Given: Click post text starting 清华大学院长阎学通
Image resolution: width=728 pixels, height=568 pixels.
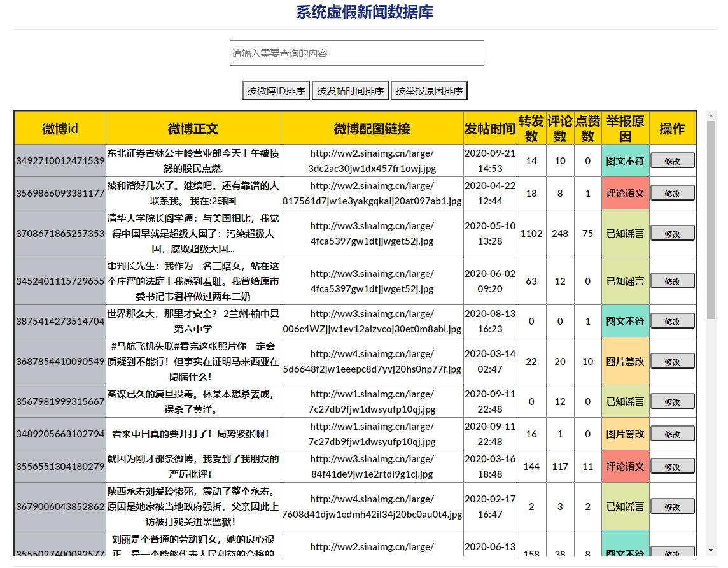Looking at the screenshot, I should (x=193, y=233).
